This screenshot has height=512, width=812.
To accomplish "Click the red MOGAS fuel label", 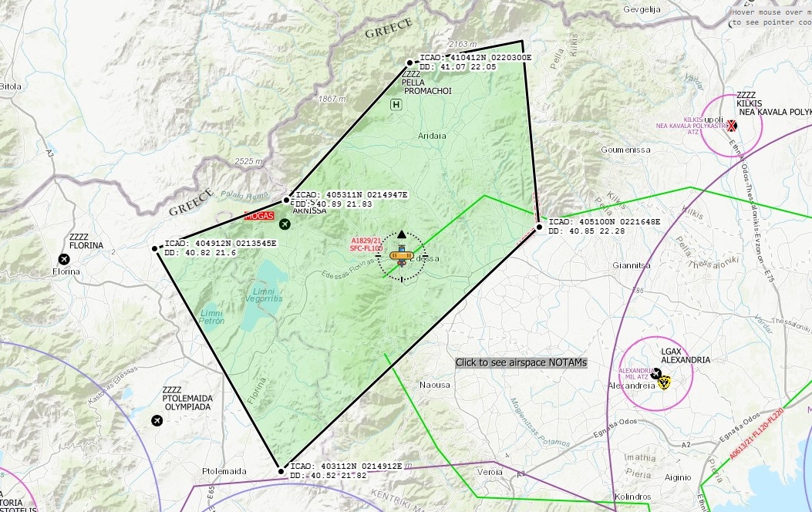I will point(258,217).
